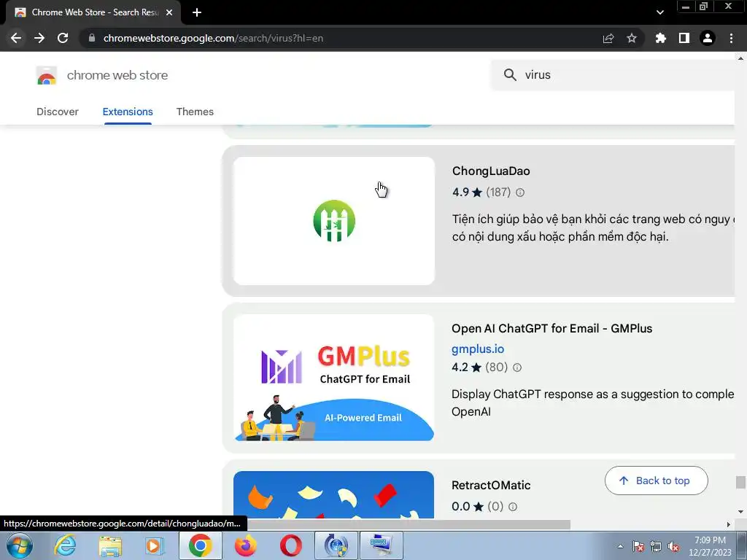This screenshot has width=747, height=560.
Task: Show rating info for ChongLuaDao
Action: pyautogui.click(x=520, y=192)
